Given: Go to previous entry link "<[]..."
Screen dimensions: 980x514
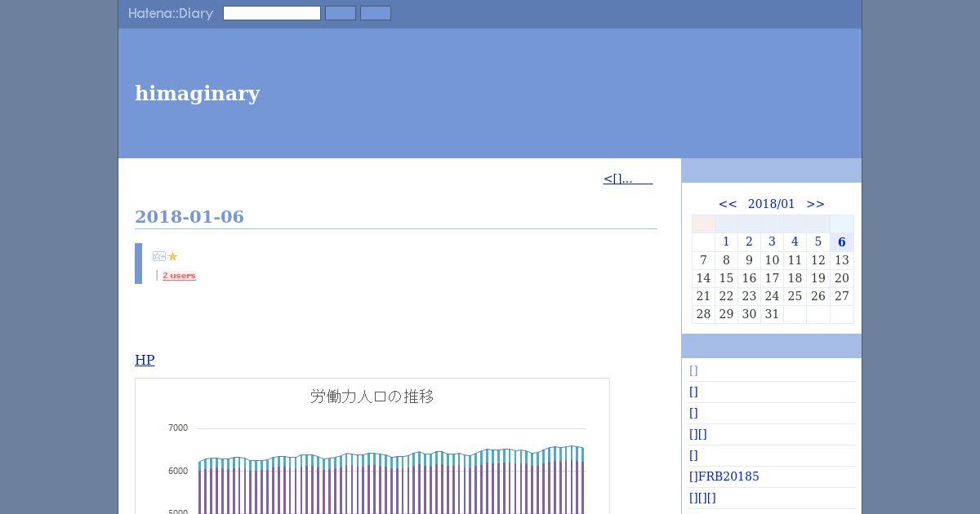Looking at the screenshot, I should pyautogui.click(x=628, y=179).
